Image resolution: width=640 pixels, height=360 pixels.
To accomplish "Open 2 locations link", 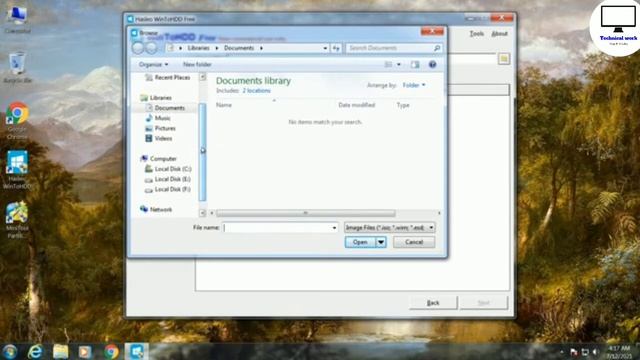I will (256, 91).
